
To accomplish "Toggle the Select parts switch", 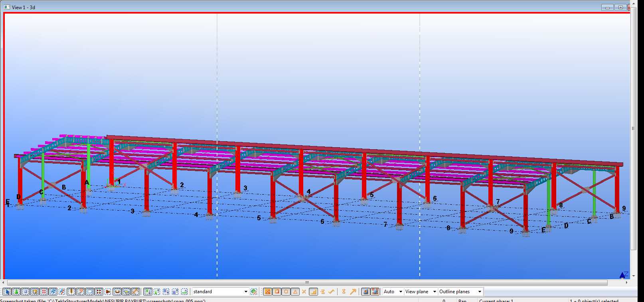I will click(25, 292).
